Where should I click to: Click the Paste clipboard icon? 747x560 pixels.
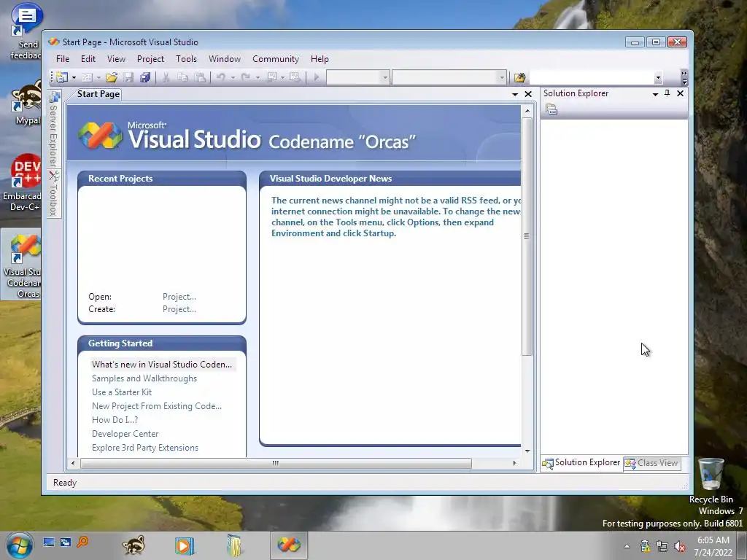pyautogui.click(x=200, y=77)
